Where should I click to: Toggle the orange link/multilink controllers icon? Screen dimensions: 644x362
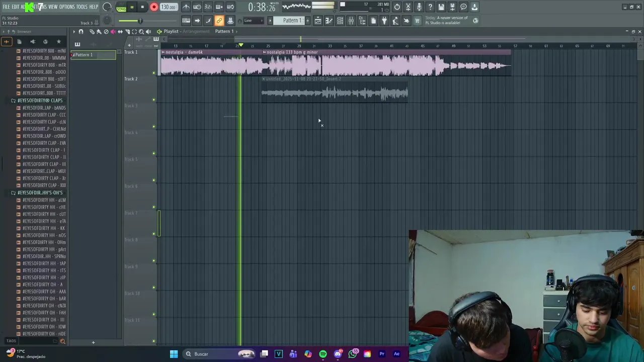[219, 21]
